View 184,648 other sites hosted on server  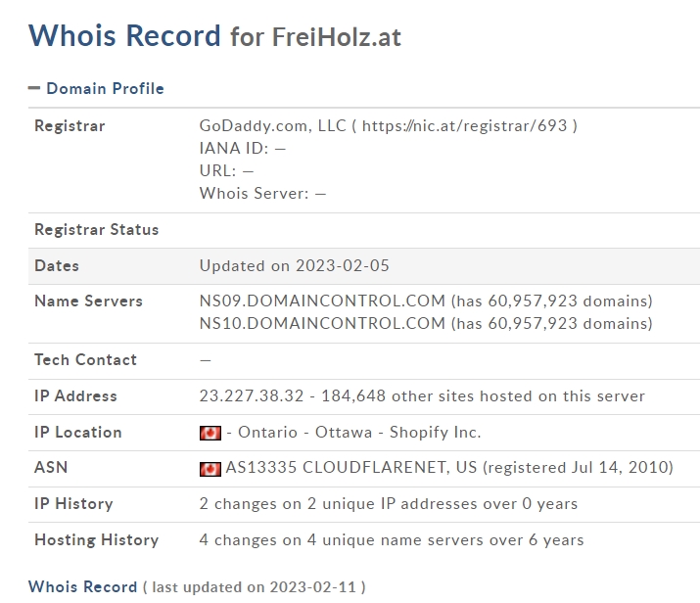[x=483, y=395]
